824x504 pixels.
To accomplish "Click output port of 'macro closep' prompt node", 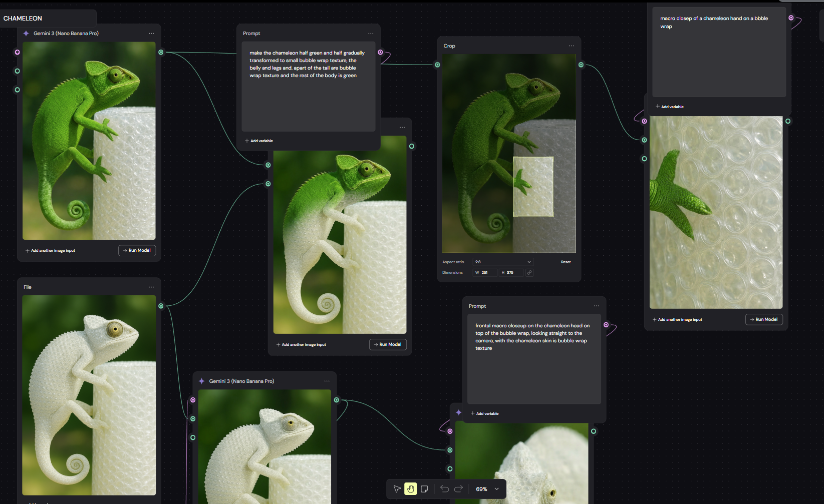I will 791,18.
